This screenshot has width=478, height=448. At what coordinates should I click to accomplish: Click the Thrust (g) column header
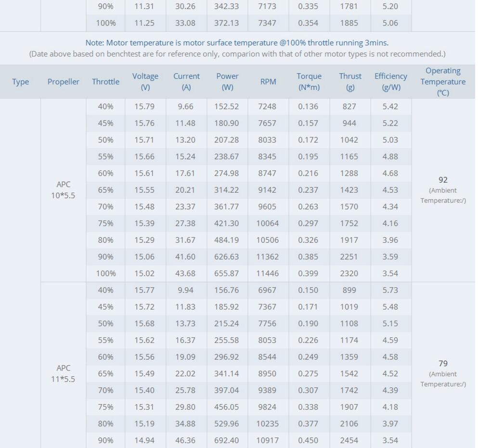tap(350, 82)
